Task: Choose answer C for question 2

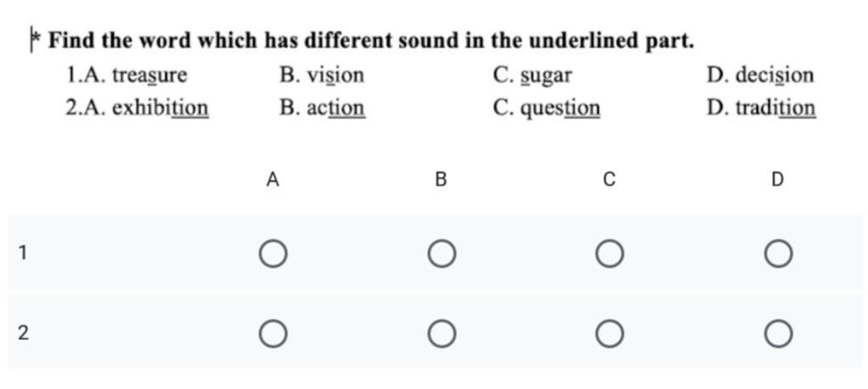Action: [609, 334]
